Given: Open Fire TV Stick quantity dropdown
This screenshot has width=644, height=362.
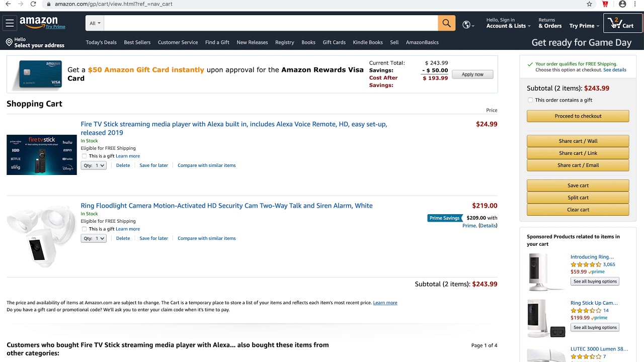Looking at the screenshot, I should pyautogui.click(x=94, y=165).
